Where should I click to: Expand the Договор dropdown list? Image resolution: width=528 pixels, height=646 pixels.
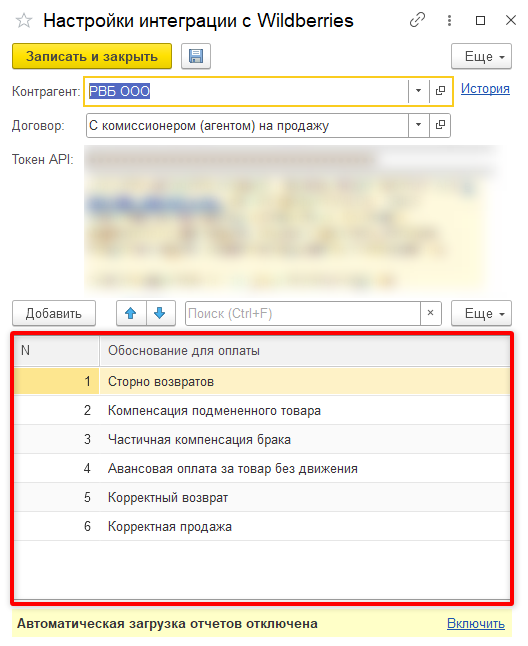click(x=418, y=125)
